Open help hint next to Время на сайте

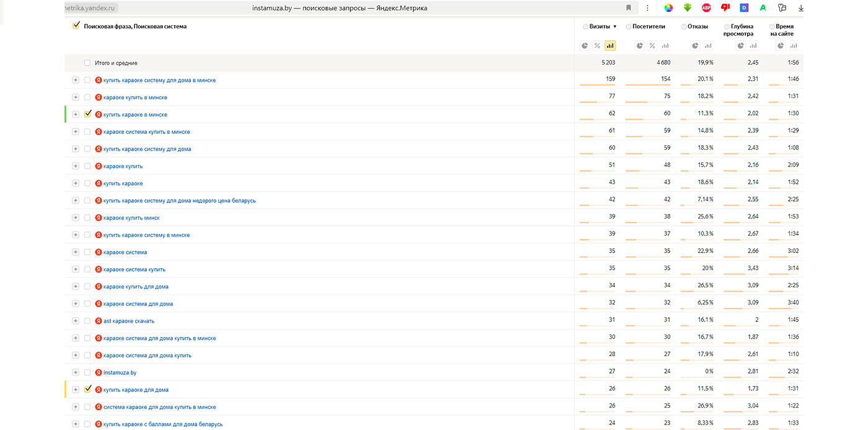[772, 27]
